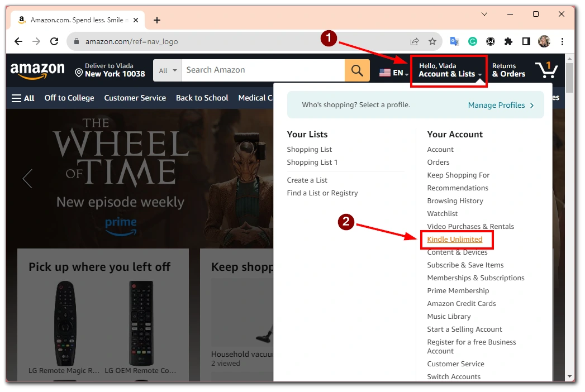Open Orders in Your Account menu
This screenshot has height=392, width=585.
(439, 162)
